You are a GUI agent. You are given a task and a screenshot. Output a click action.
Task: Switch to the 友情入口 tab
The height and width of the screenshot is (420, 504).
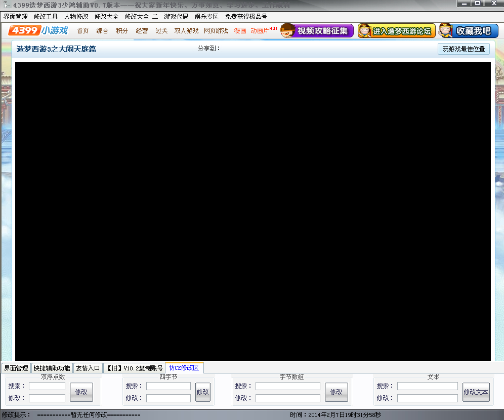pos(88,368)
